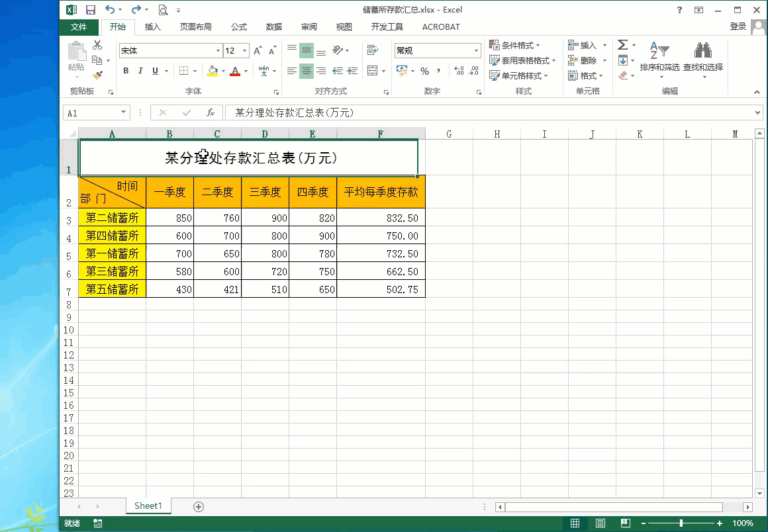Expand the number format 常规 dropdown
The height and width of the screenshot is (532, 768).
476,51
